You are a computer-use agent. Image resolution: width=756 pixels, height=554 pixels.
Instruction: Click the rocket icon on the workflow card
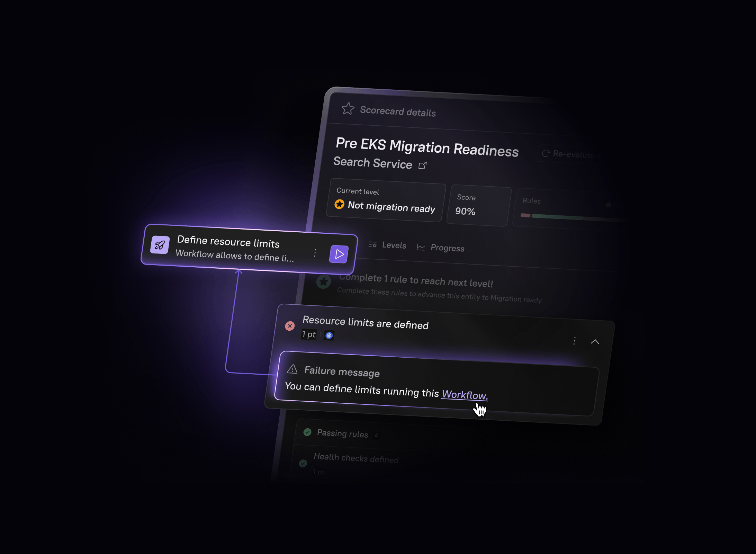[160, 245]
